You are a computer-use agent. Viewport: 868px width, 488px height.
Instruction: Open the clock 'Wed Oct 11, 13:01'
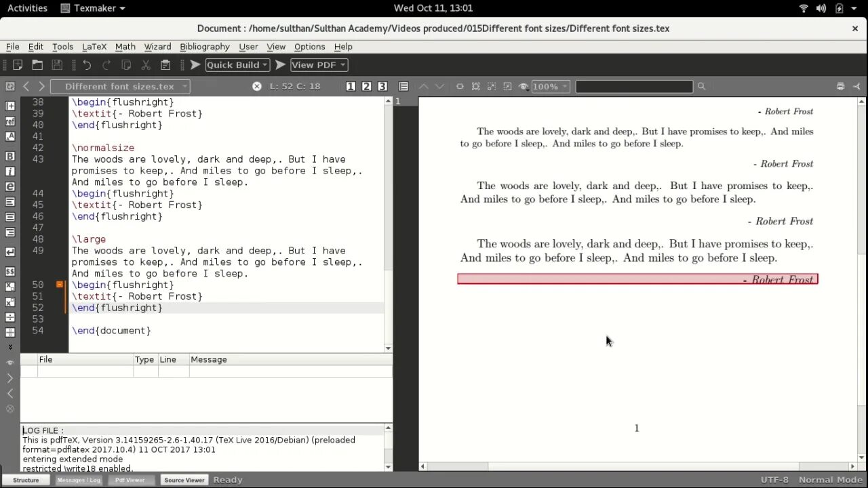point(433,8)
